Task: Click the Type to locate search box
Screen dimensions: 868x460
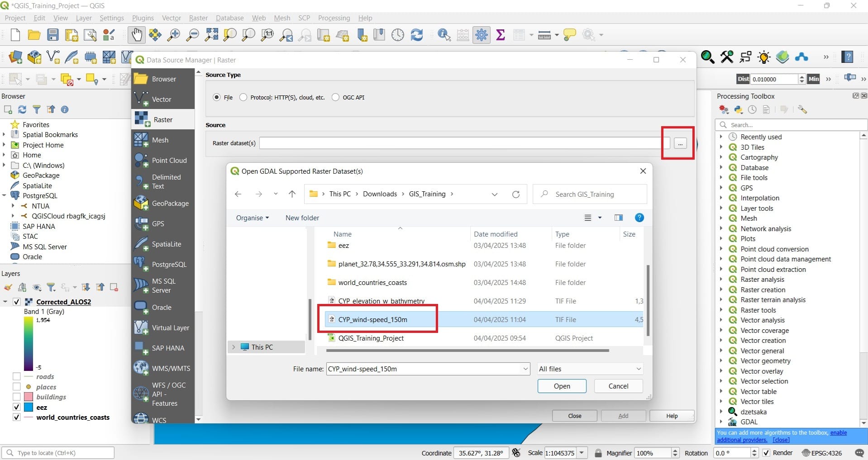Action: click(x=58, y=453)
